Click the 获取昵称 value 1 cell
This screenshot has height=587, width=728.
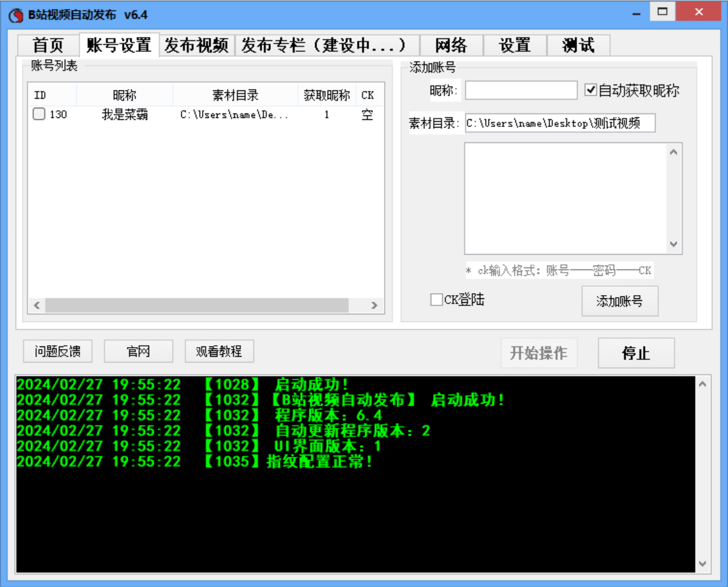(x=327, y=114)
